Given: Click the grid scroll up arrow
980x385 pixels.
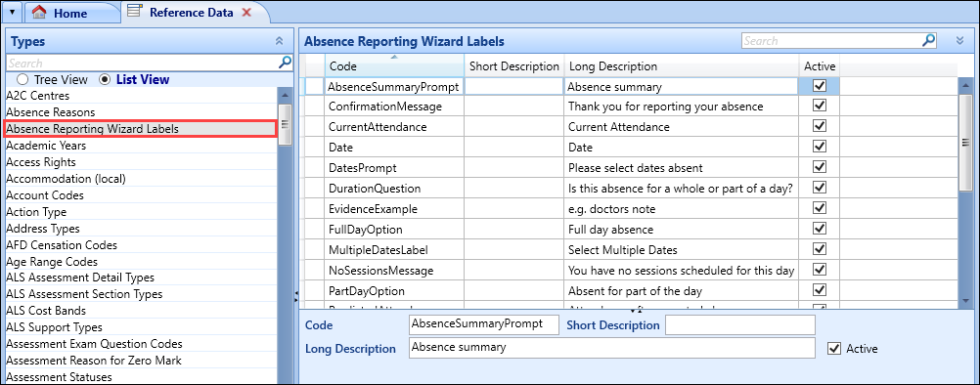Looking at the screenshot, I should point(965,84).
